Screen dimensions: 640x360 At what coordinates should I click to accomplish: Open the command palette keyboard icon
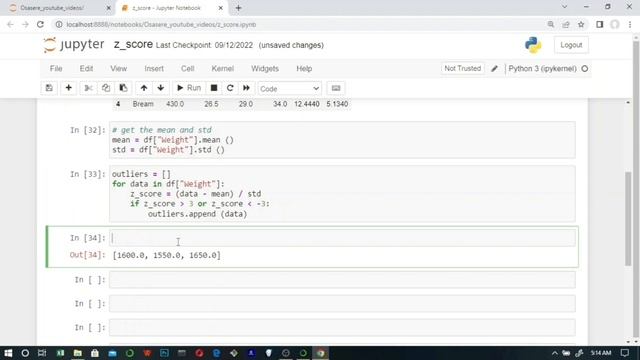tap(336, 88)
